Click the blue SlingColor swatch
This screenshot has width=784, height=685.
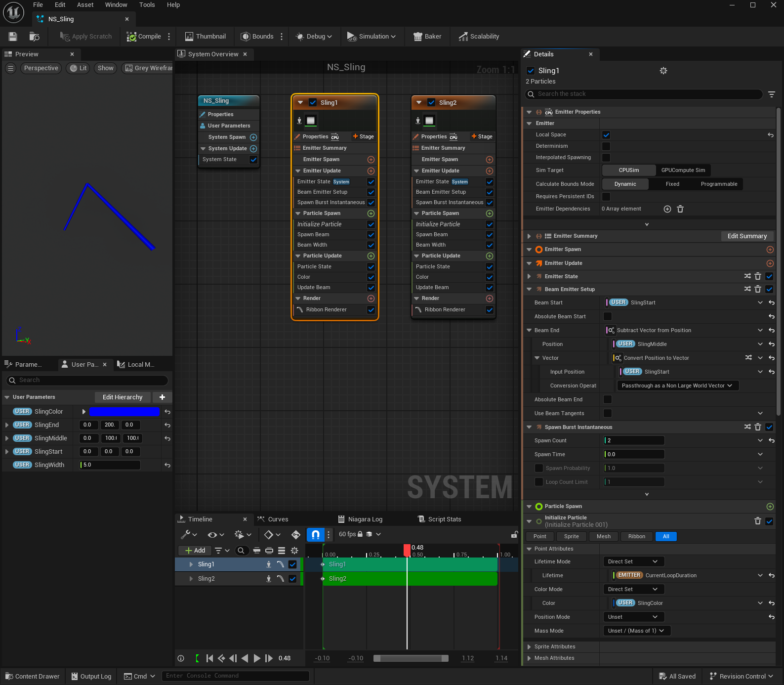(x=124, y=412)
